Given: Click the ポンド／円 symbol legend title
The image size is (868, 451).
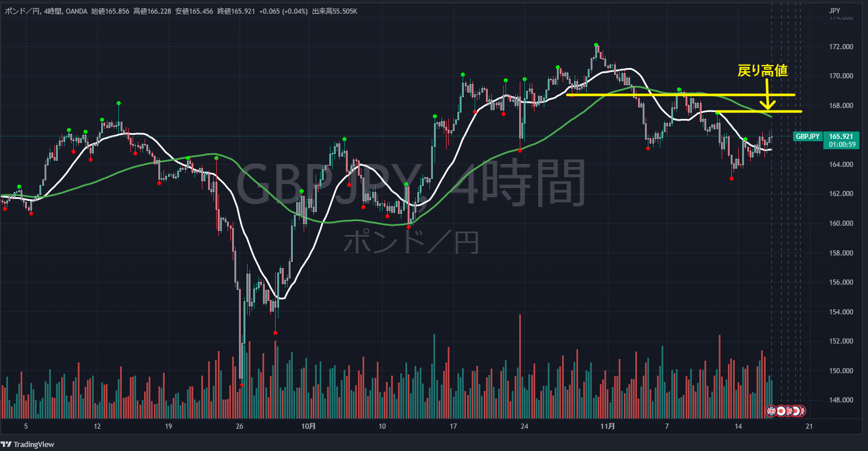Looking at the screenshot, I should 22,11.
